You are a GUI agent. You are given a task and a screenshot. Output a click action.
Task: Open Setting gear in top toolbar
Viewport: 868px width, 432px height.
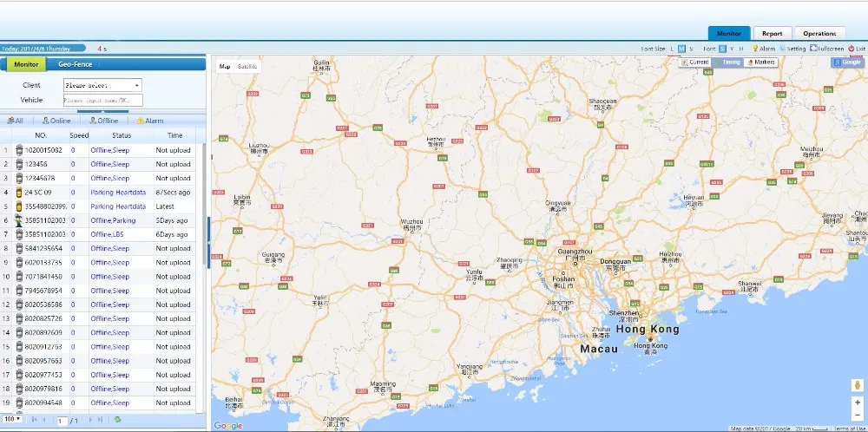coord(782,49)
